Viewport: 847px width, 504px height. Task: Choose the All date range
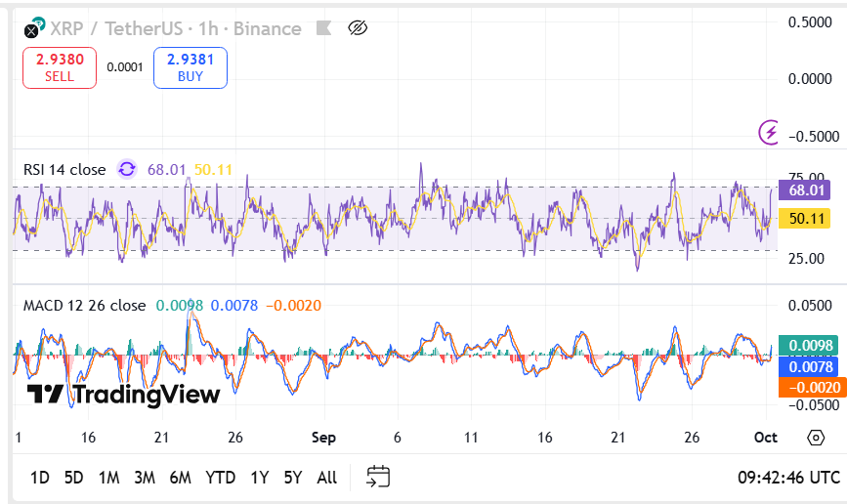[x=327, y=478]
